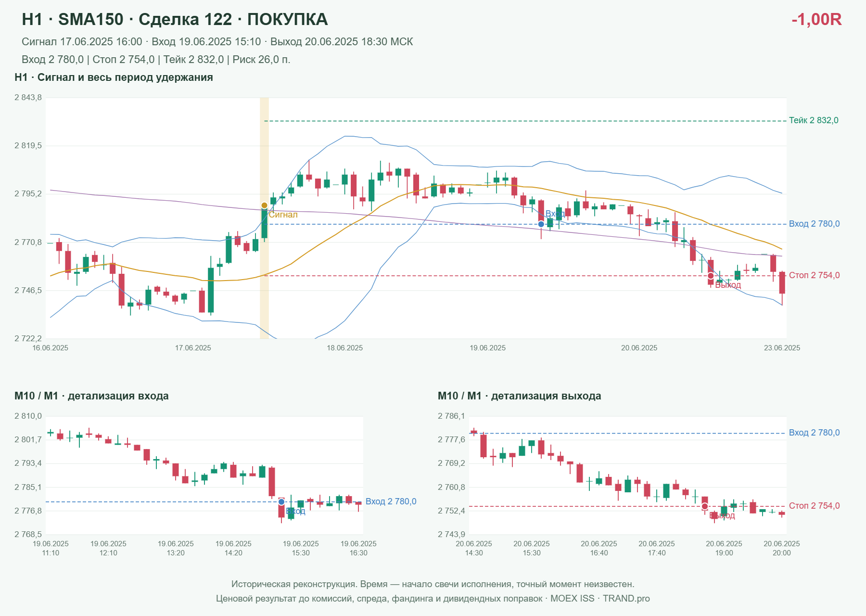Image resolution: width=866 pixels, height=616 pixels.
Task: Click the 23.06.2025 date axis label
Action: click(x=782, y=348)
